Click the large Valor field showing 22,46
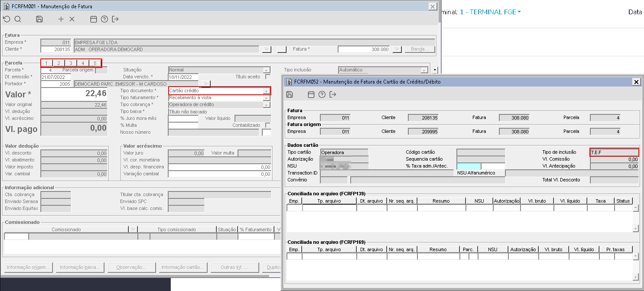Image resolution: width=644 pixels, height=291 pixels. coord(74,94)
